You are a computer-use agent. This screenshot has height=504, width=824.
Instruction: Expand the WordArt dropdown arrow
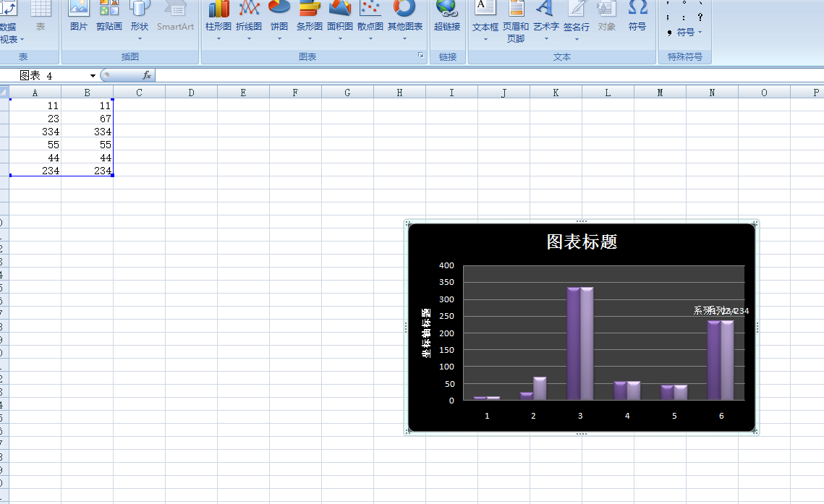point(546,39)
